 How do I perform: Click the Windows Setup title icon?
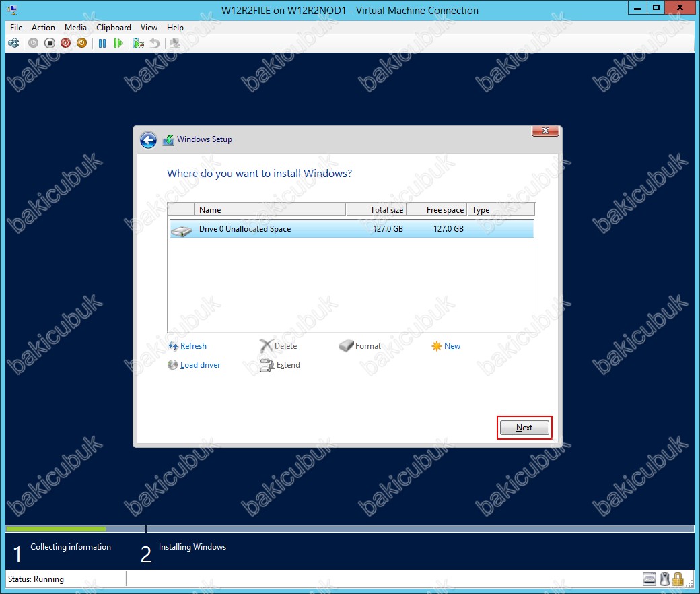point(168,140)
